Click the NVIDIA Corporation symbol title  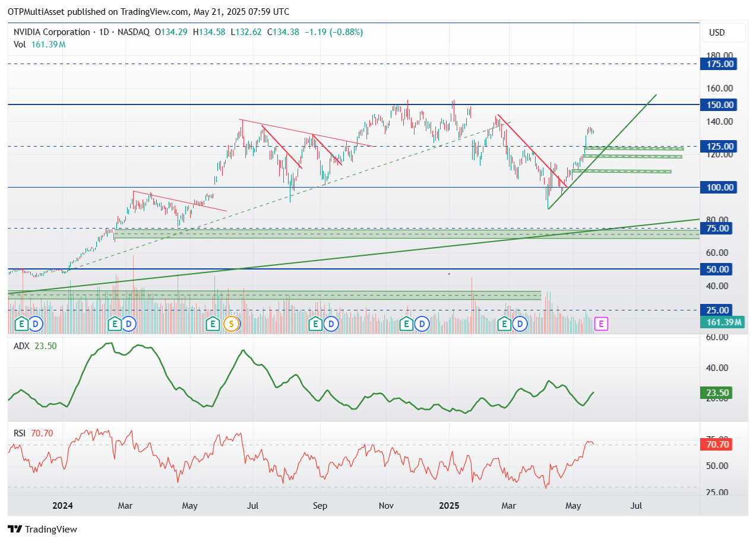pos(52,32)
